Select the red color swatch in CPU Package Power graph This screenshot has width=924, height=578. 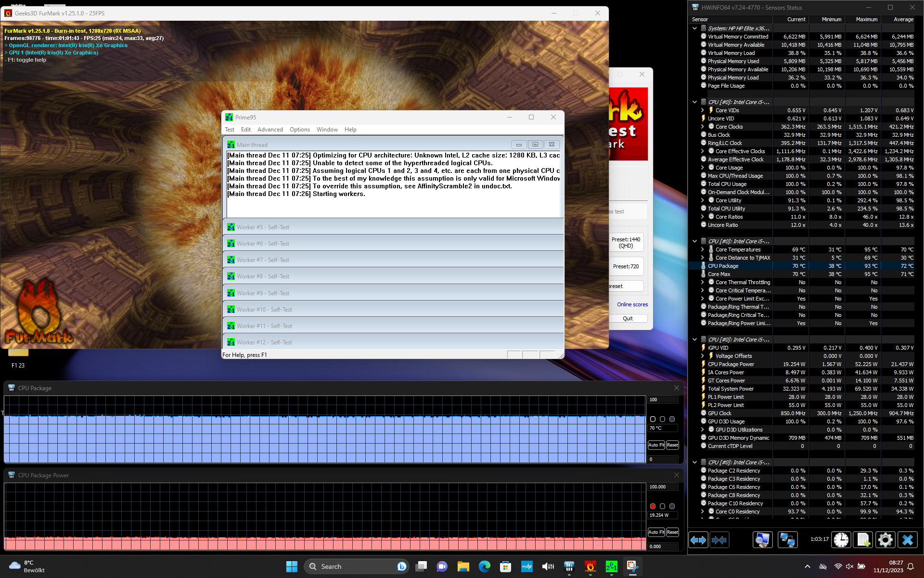point(653,506)
